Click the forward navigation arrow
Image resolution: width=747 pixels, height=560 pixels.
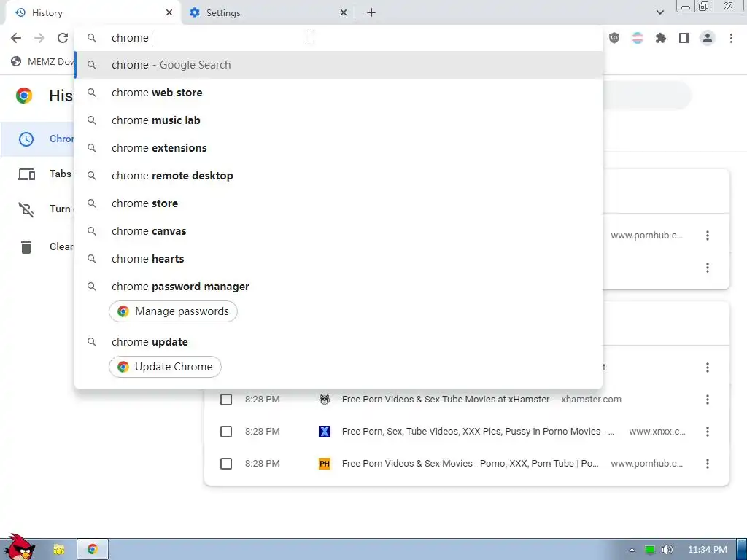coord(39,38)
